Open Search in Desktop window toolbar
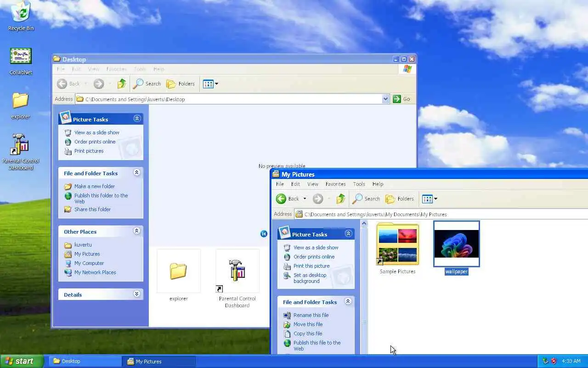The height and width of the screenshot is (368, 588). point(147,84)
